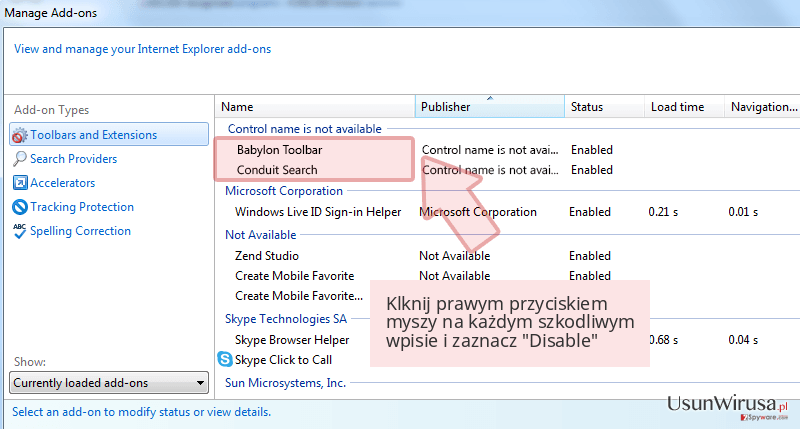This screenshot has height=429, width=800.
Task: Open Search Providers add-on type
Action: point(73,159)
